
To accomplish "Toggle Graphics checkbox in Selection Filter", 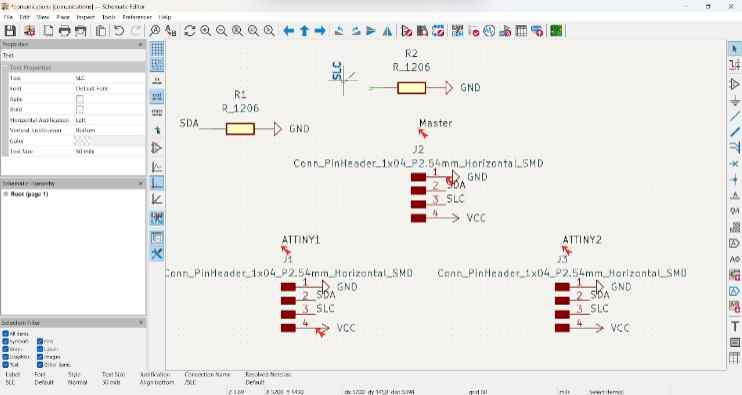I will point(6,357).
